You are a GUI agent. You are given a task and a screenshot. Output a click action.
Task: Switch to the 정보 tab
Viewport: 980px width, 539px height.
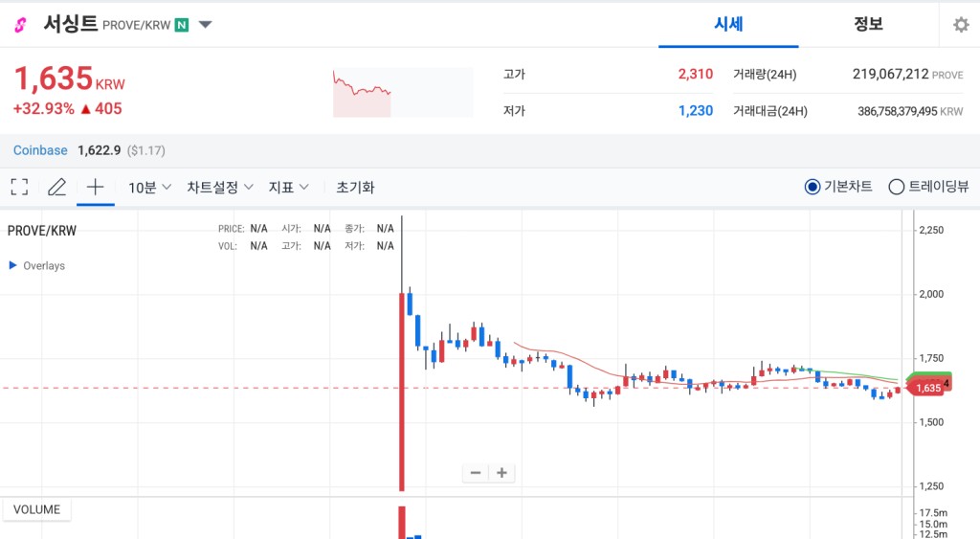pyautogui.click(x=868, y=24)
